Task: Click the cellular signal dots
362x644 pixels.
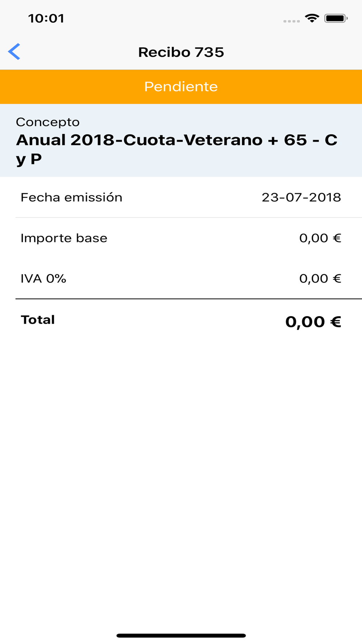Action: (291, 21)
